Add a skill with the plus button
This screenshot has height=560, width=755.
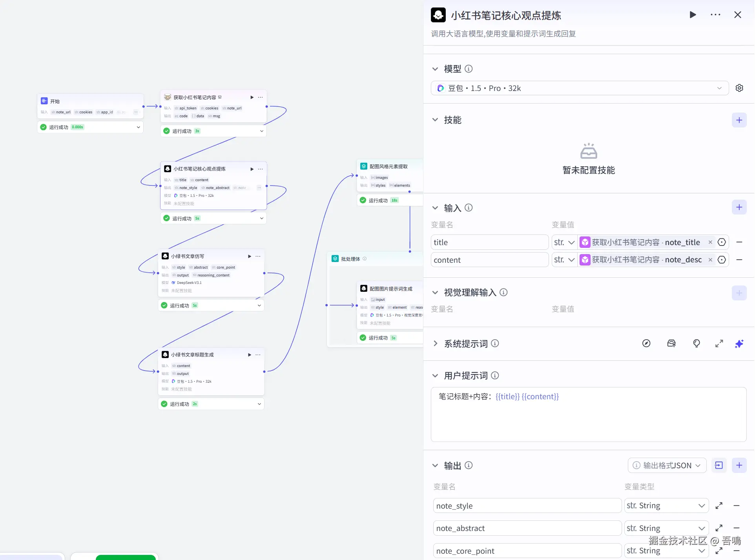pyautogui.click(x=739, y=120)
